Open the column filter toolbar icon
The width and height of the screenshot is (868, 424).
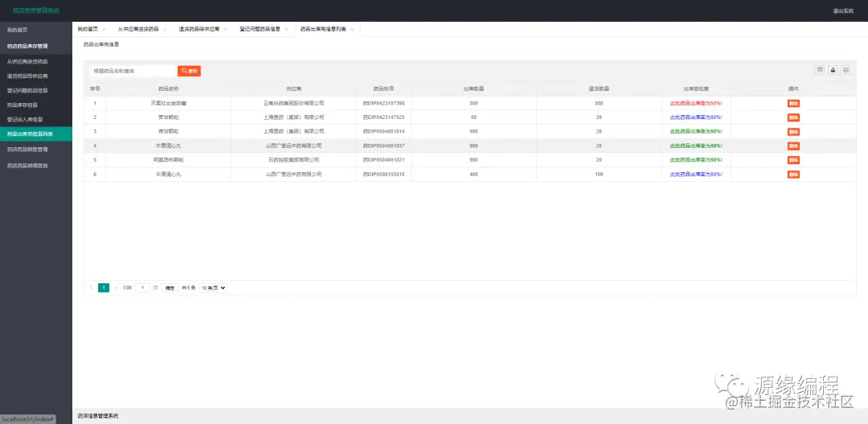coord(820,70)
